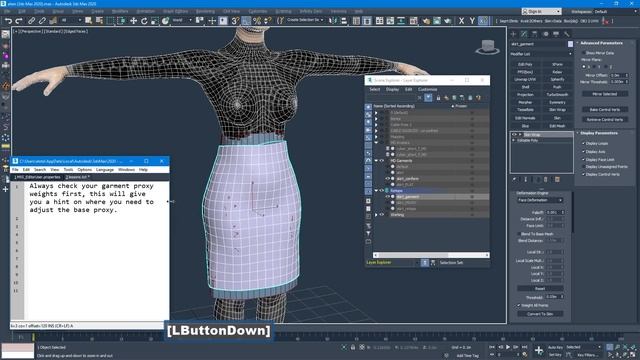Screen dimensions: 640x360
Task: Click the lock icon in Scene Explorer toolbar
Action: [438, 98]
